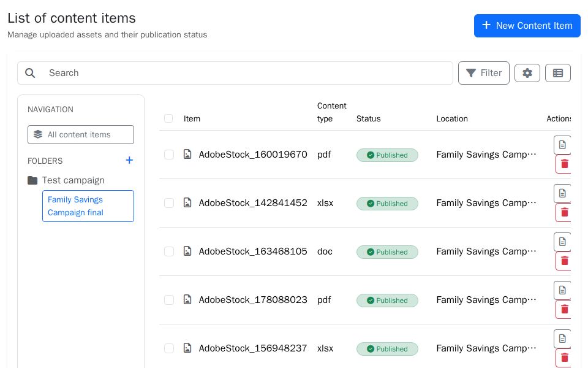Click the settings gear icon
The width and height of the screenshot is (588, 368).
click(x=527, y=73)
